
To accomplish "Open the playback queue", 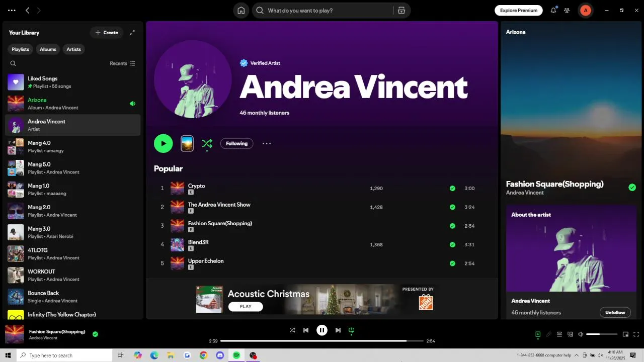I will 559,334.
